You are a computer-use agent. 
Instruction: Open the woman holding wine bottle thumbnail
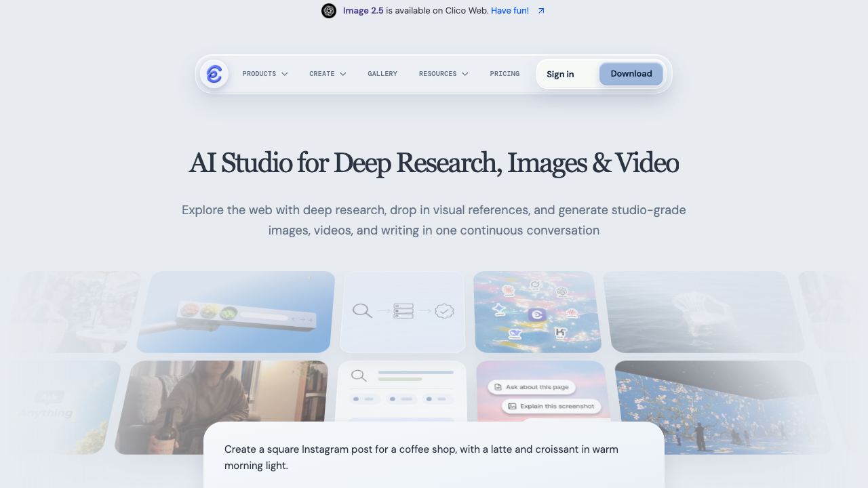point(221,407)
